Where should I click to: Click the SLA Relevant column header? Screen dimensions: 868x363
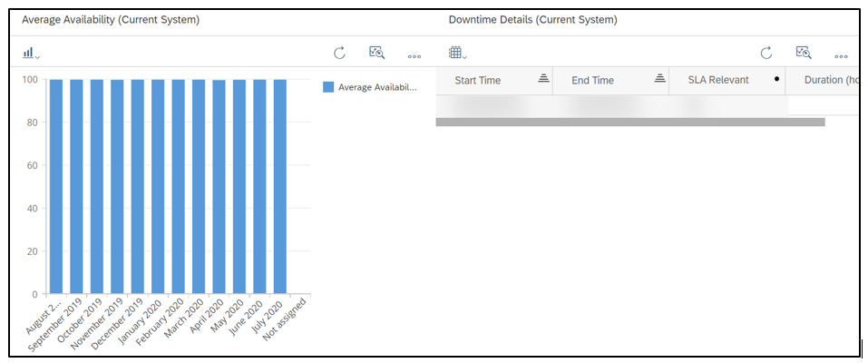(x=727, y=81)
